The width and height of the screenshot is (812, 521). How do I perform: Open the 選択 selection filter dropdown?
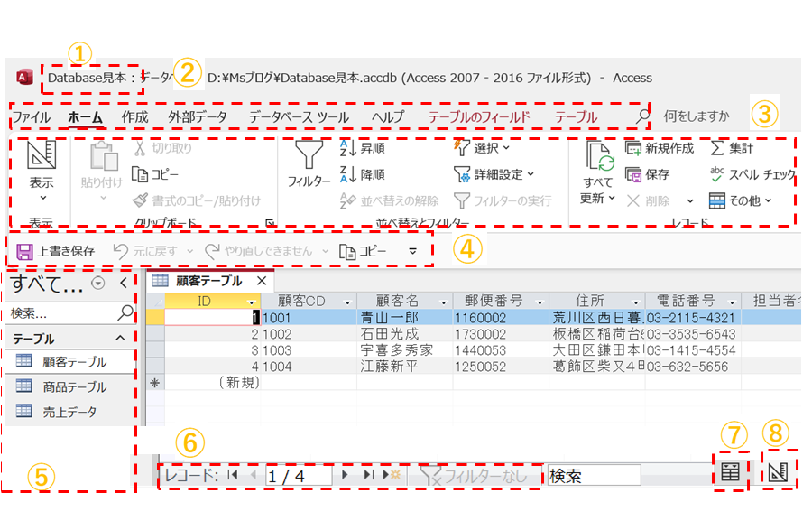click(482, 148)
